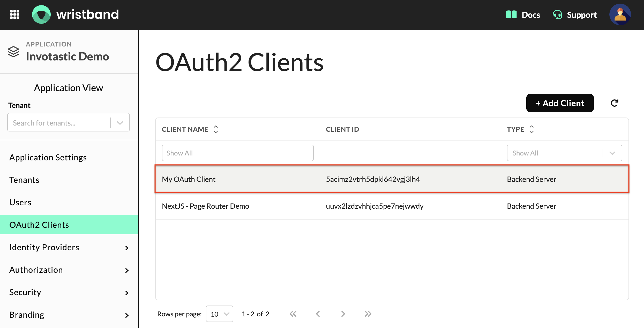
Task: Click the Type column header label
Action: 515,129
